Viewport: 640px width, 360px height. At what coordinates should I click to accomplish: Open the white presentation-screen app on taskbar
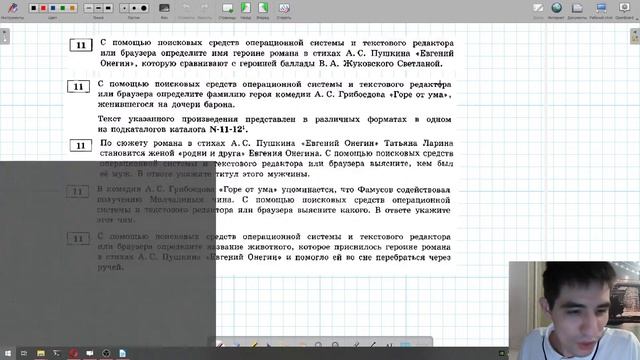tap(90, 353)
